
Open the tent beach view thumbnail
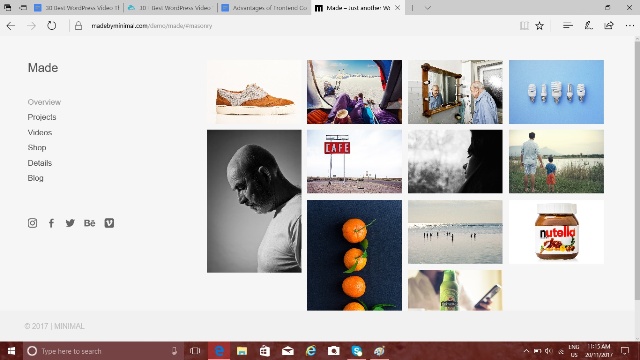click(354, 92)
